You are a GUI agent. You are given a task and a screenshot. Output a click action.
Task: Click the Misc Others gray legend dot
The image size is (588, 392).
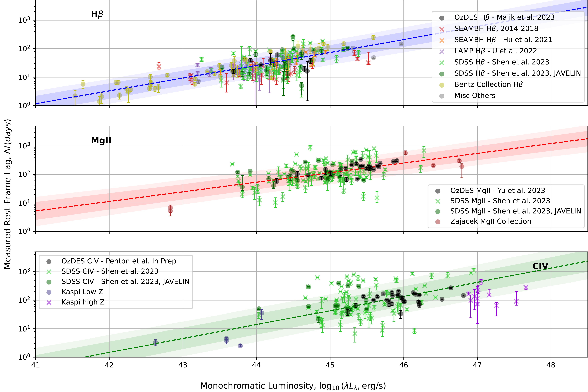(442, 96)
